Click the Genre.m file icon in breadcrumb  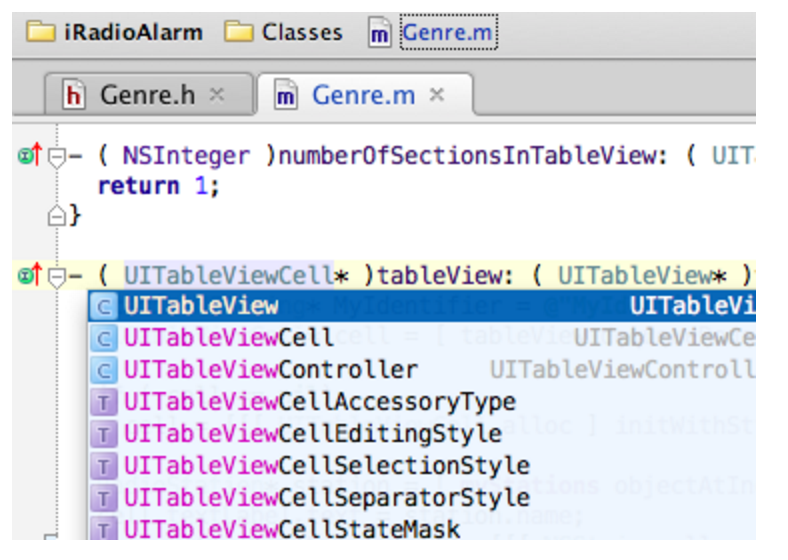pos(379,33)
